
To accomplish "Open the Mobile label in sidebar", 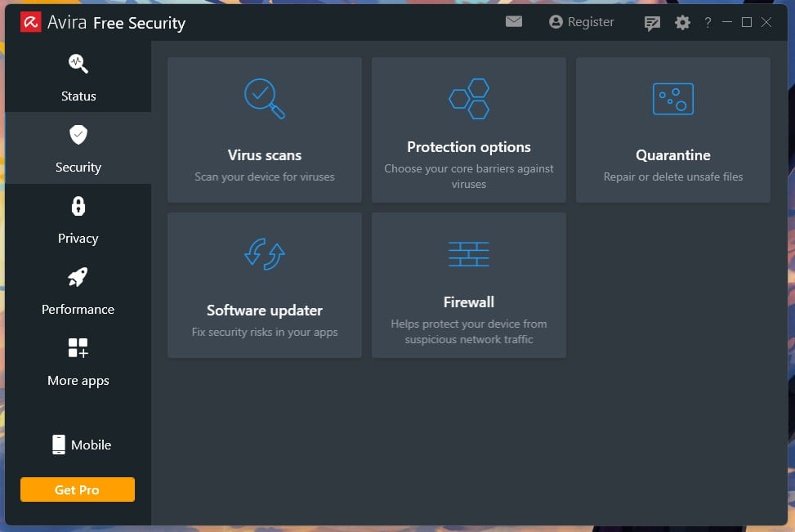I will (92, 445).
